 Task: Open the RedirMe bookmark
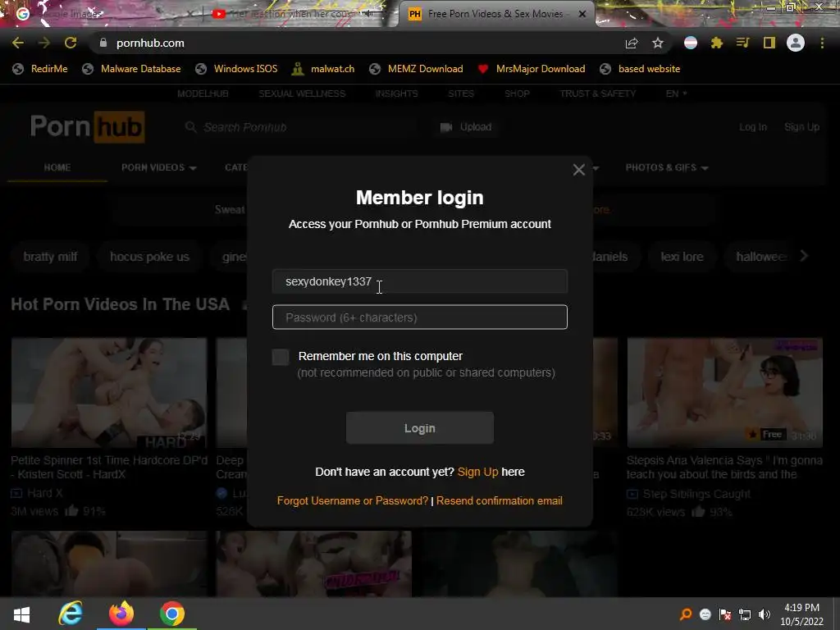[40, 69]
